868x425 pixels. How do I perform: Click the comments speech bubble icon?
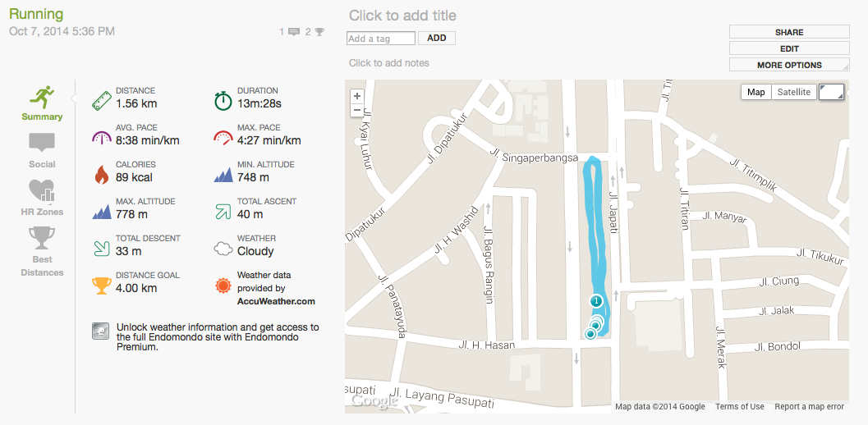click(294, 32)
